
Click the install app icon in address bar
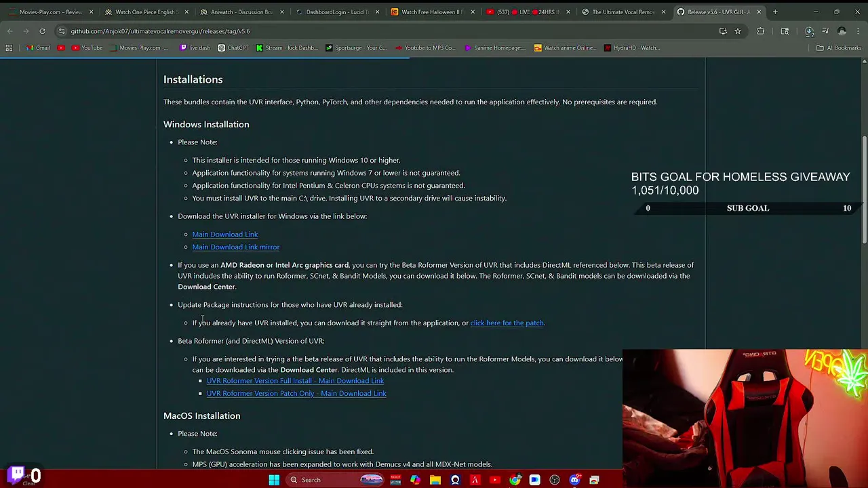(x=724, y=31)
